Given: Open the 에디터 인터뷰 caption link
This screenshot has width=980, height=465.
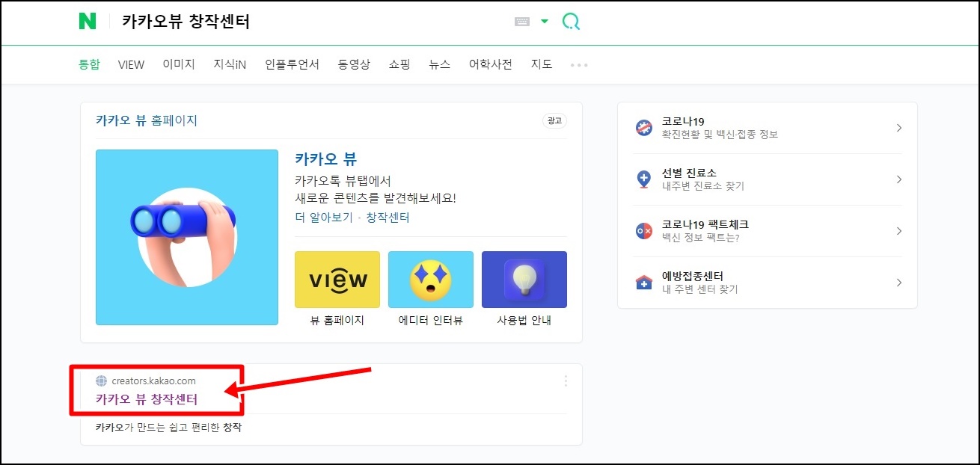Looking at the screenshot, I should [431, 320].
